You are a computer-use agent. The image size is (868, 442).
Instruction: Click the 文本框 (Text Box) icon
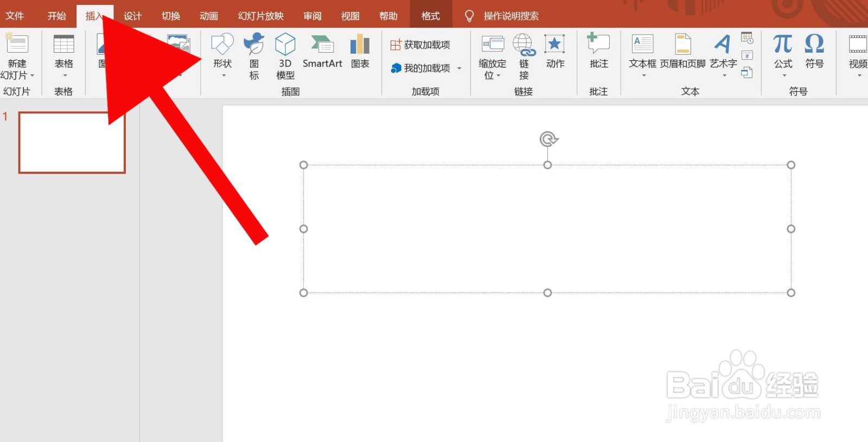642,44
